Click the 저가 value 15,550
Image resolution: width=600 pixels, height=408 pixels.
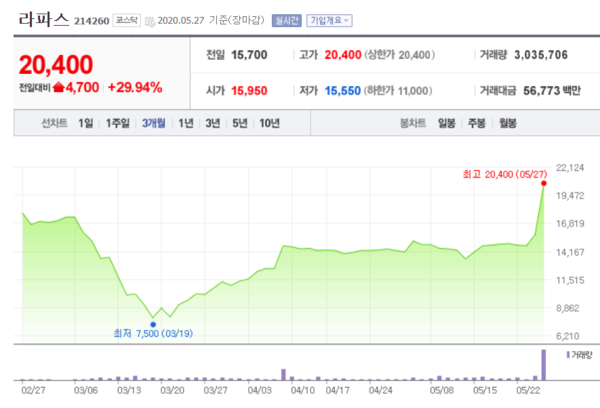pos(342,91)
